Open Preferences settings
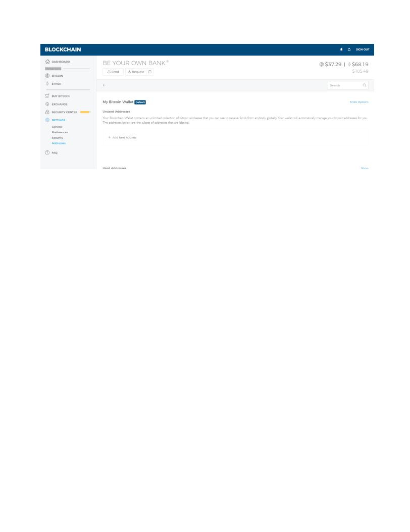410x532 pixels. tap(60, 132)
